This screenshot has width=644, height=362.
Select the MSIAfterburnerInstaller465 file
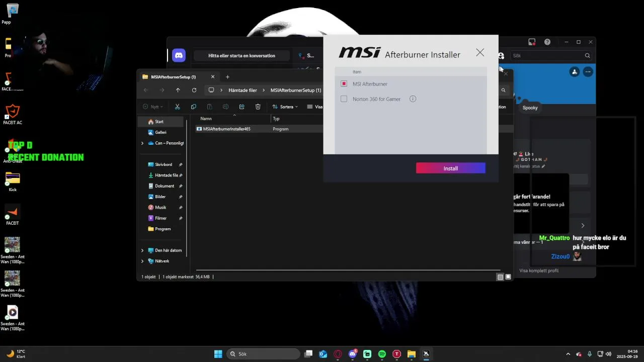(x=226, y=129)
